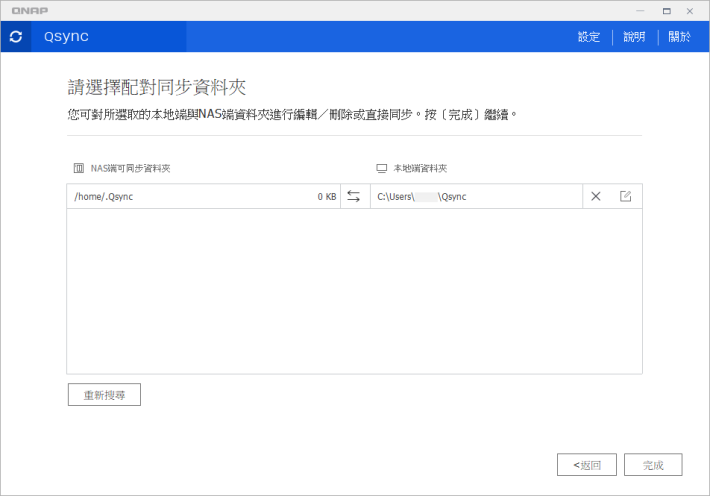Image resolution: width=710 pixels, height=496 pixels.
Task: Click NAS端可同步資料夾 column header
Action: click(x=130, y=169)
